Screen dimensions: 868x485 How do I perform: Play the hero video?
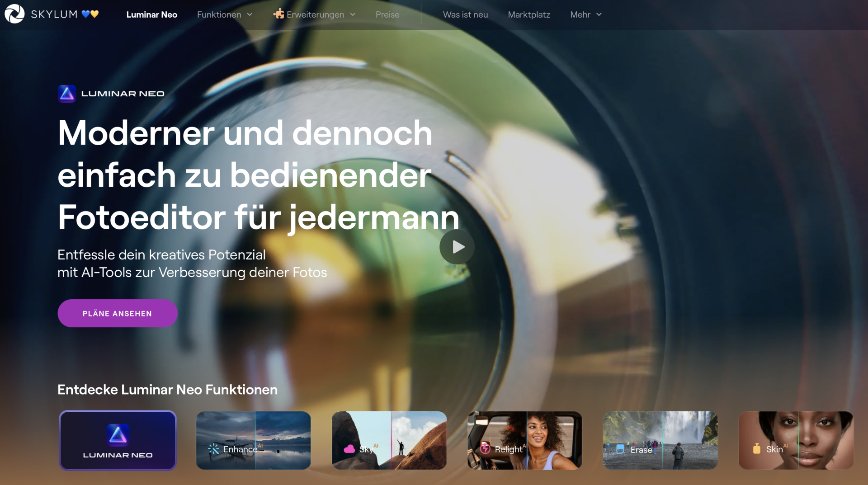(457, 247)
